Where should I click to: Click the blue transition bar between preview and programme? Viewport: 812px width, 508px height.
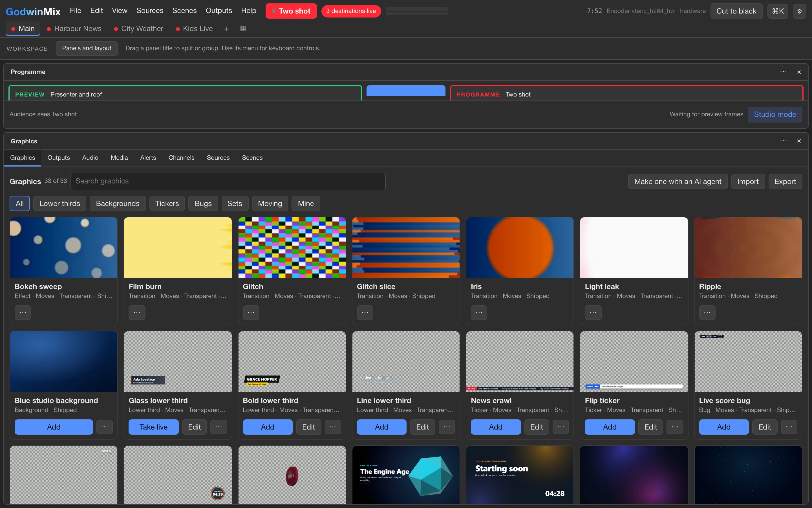pyautogui.click(x=406, y=91)
